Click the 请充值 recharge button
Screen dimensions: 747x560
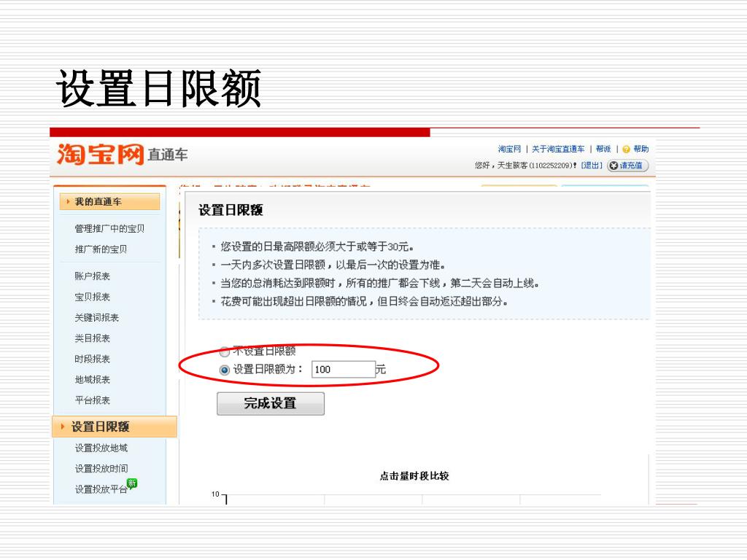click(627, 166)
